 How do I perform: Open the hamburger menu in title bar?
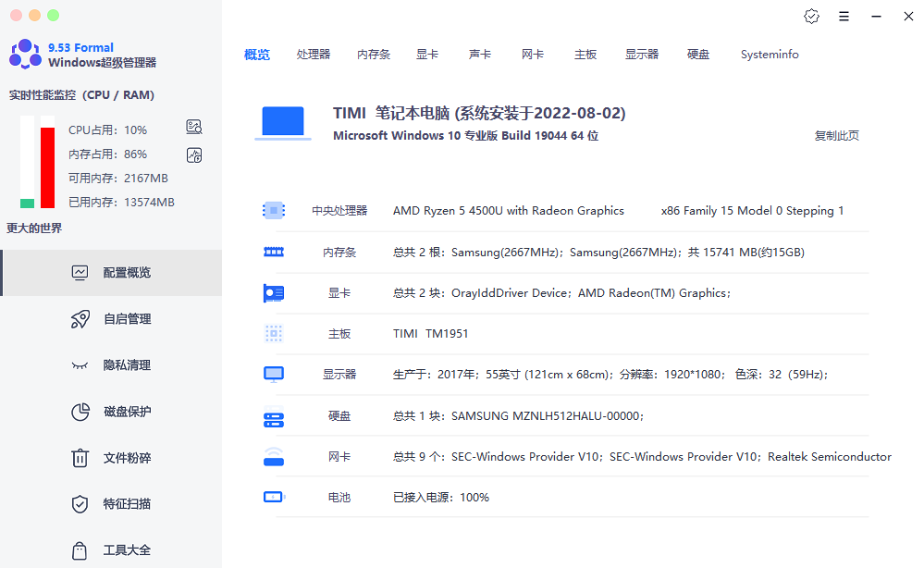(844, 17)
